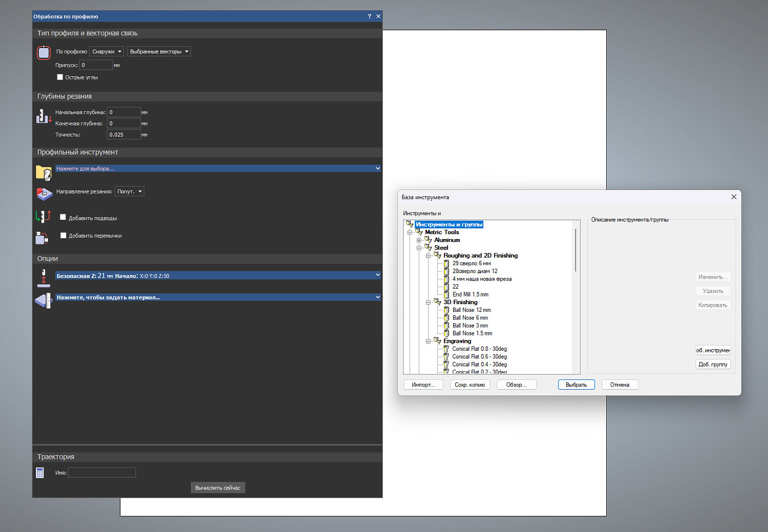Click the material setup ruler icon
Screen dimensions: 768x532
[x=44, y=301]
